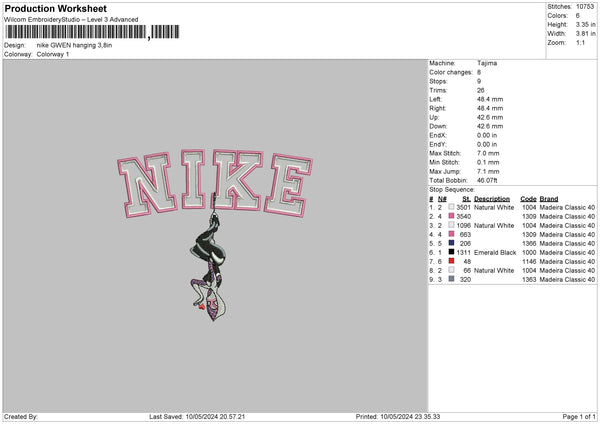This screenshot has width=600, height=424.
Task: Click 'Madeira Classic 40' in row 1
Action: [x=567, y=207]
